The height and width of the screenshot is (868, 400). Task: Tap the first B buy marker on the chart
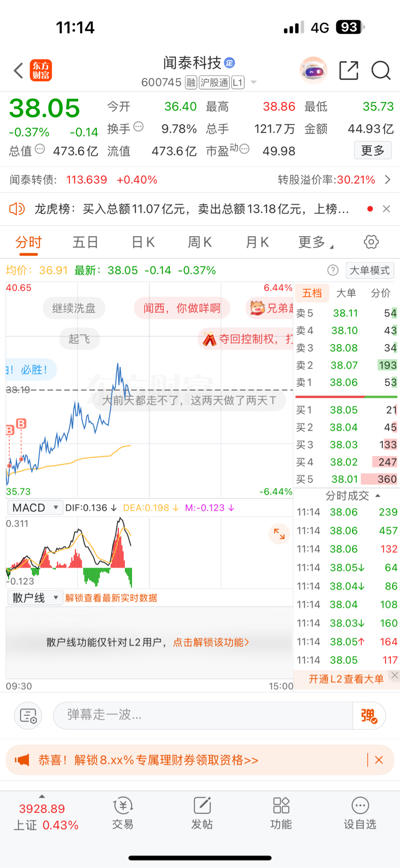(x=10, y=430)
